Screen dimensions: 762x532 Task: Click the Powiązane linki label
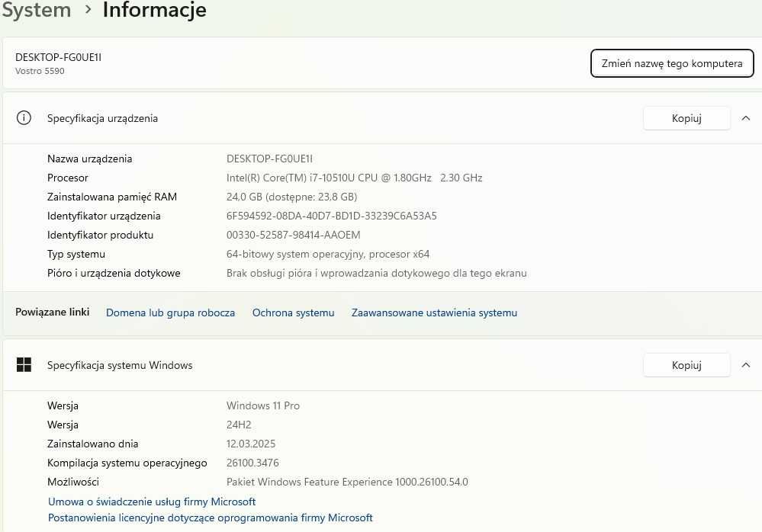tap(52, 312)
